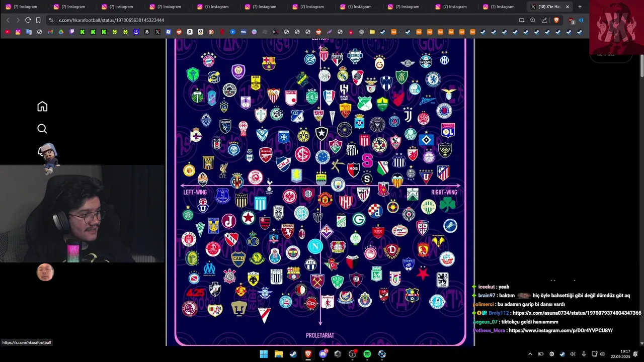Screen dimensions: 644x362
Task: Open Discord from the taskbar
Action: 323,354
